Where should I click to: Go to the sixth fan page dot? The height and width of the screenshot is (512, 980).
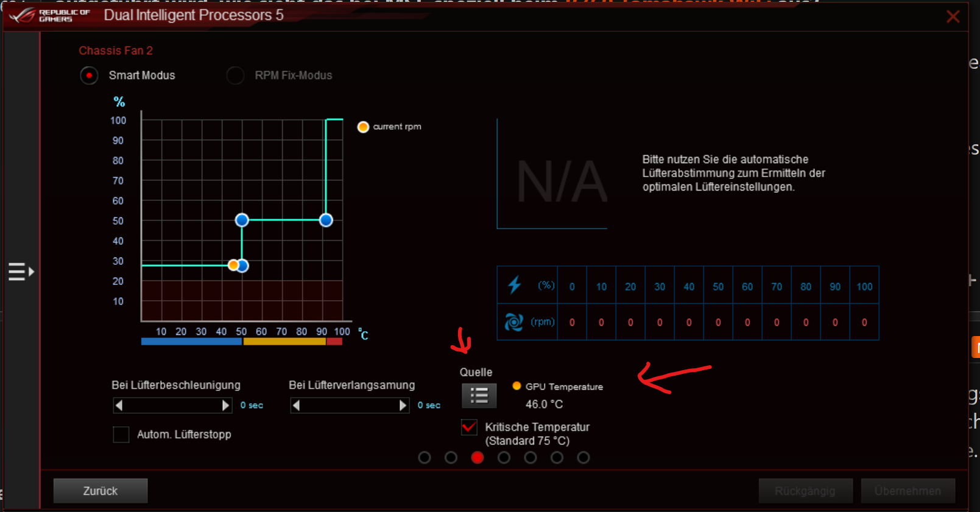(557, 457)
